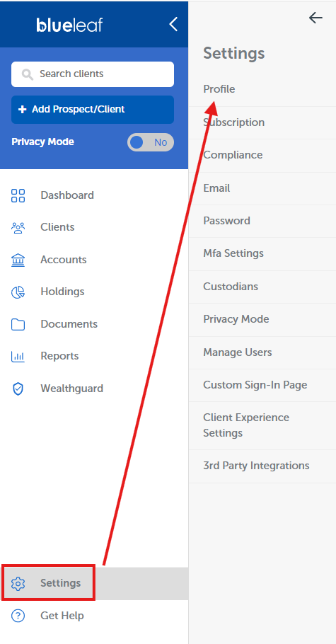
Task: Click the Get Help question mark icon
Action: tap(18, 616)
